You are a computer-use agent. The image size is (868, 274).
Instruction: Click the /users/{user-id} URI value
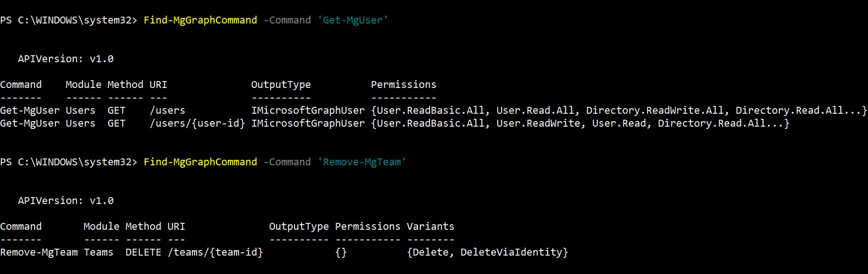coord(197,123)
